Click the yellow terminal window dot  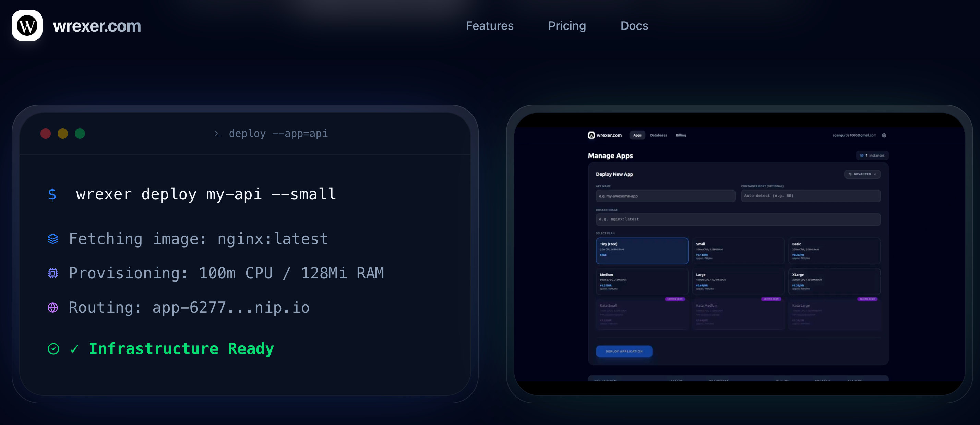click(63, 134)
